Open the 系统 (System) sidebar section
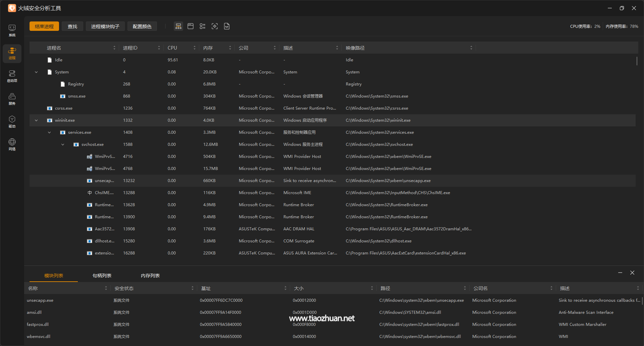Viewport: 644px width, 346px height. coord(12,31)
